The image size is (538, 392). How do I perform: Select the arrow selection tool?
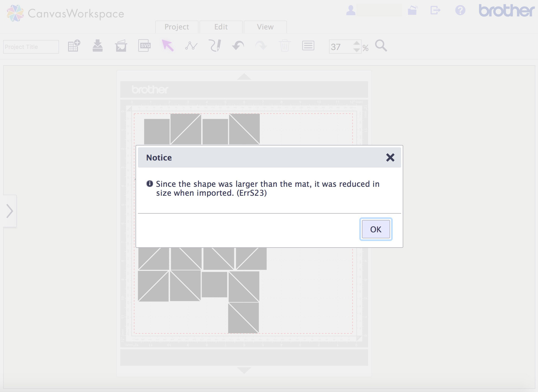(168, 46)
